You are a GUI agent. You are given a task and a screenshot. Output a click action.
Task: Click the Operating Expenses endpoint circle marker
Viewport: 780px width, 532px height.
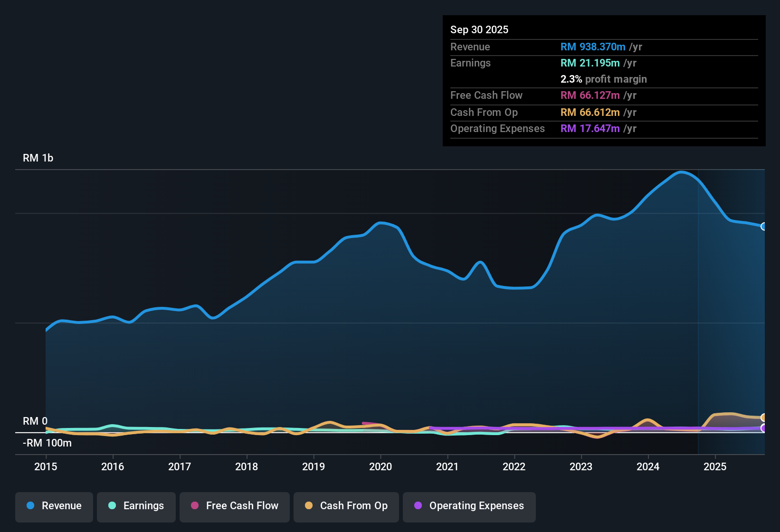tap(764, 428)
